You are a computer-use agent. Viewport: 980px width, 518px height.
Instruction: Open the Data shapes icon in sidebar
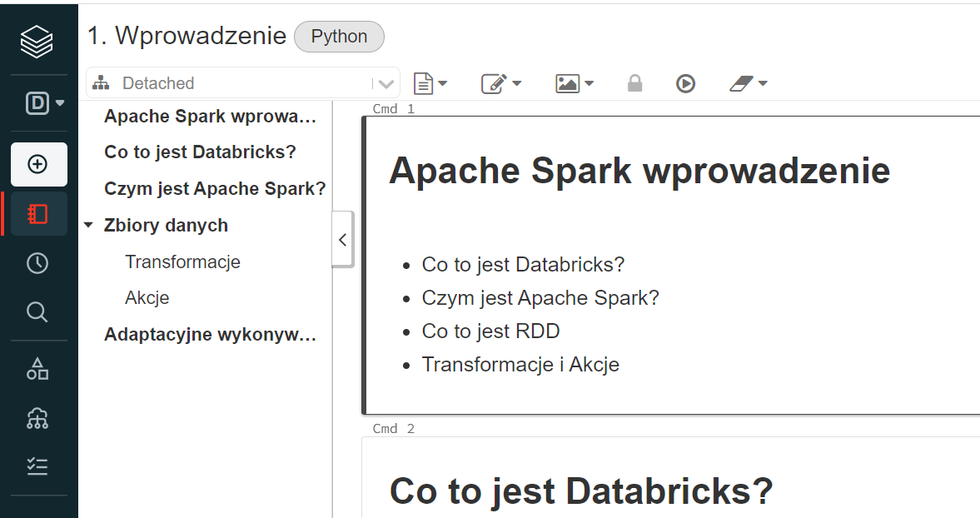pos(37,369)
